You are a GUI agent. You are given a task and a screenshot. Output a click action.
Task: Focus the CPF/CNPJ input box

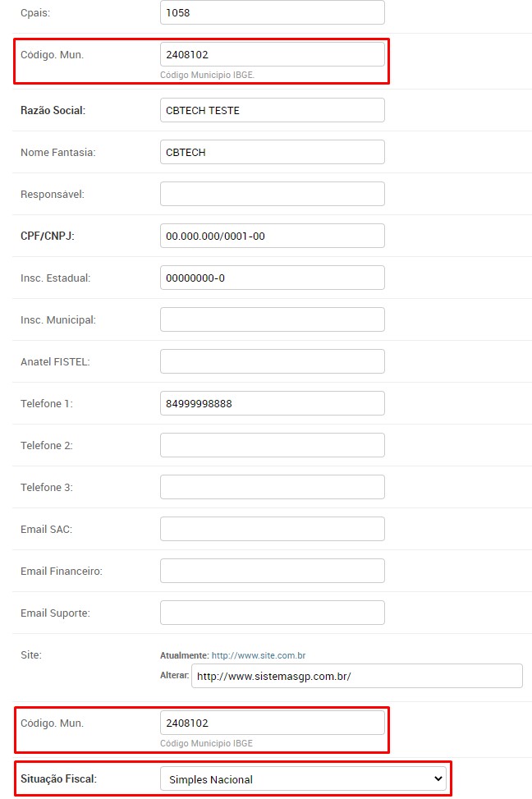click(272, 236)
